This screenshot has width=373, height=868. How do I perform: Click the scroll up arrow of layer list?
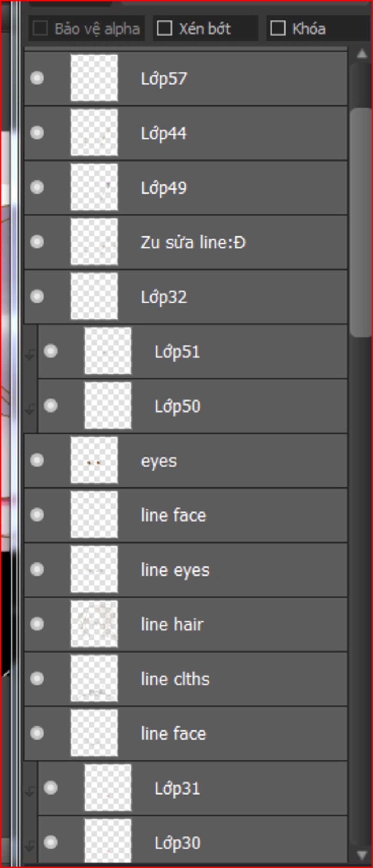click(362, 54)
